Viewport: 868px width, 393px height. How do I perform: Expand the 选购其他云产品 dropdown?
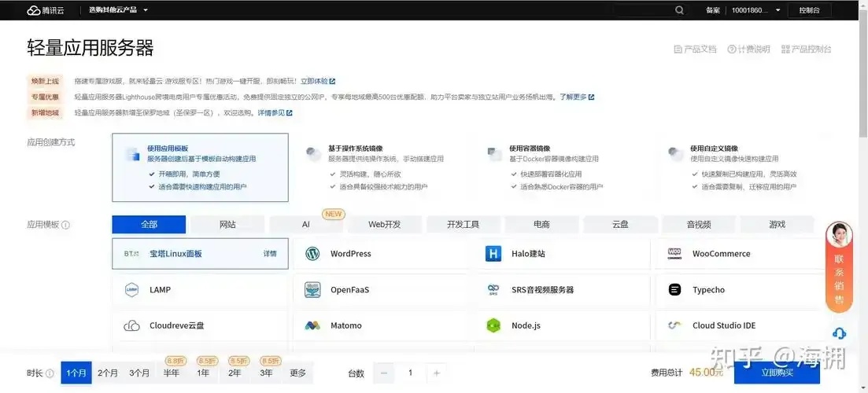coord(119,10)
